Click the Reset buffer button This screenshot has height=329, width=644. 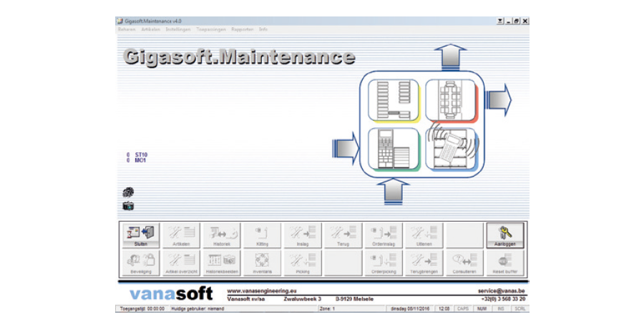504,263
